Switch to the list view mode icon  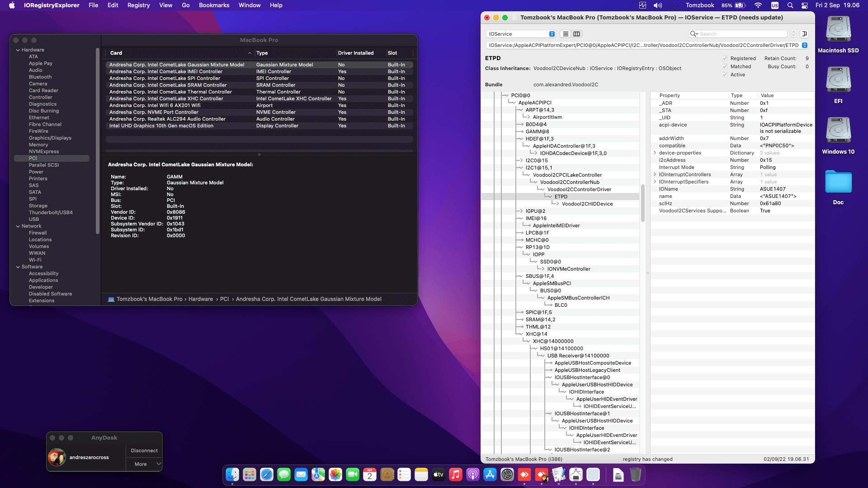pos(566,34)
